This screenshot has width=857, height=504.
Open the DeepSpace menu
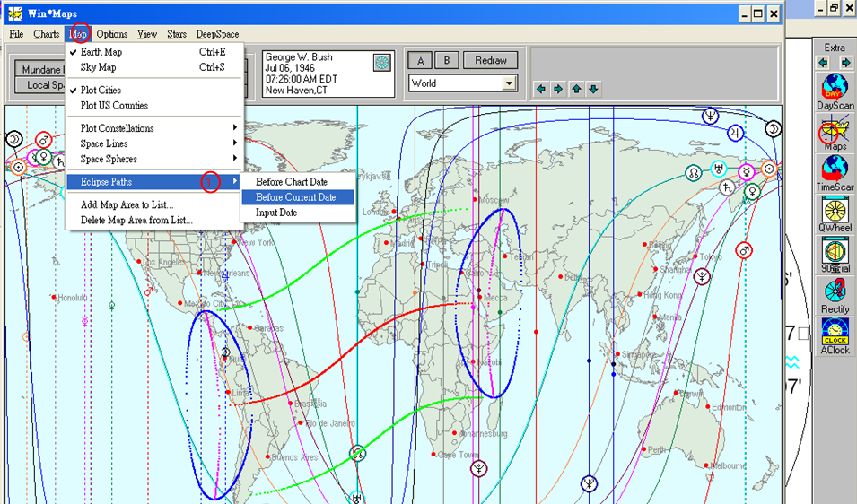point(217,34)
